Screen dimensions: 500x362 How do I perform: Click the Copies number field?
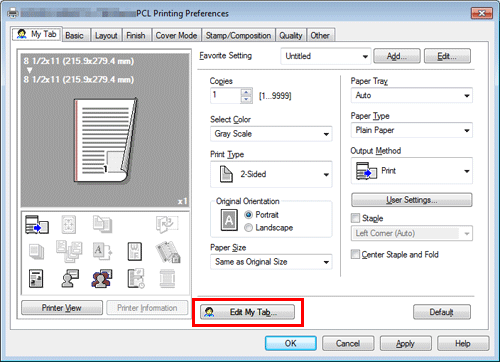225,96
